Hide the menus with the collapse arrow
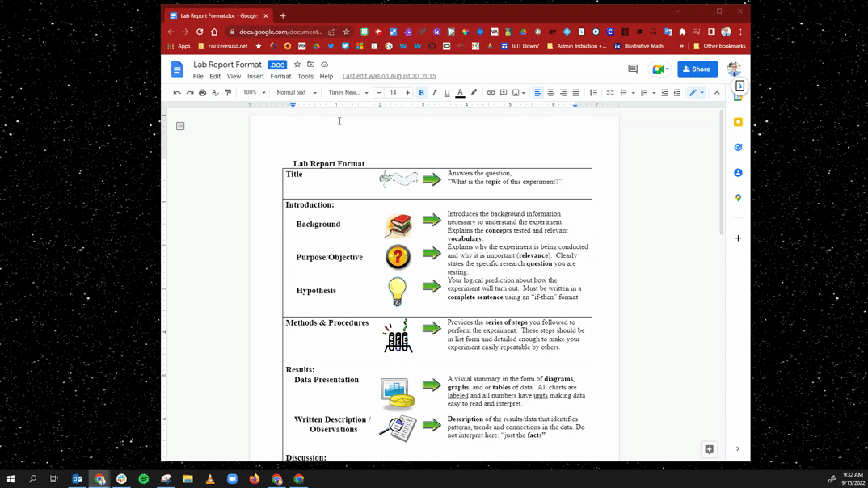 click(x=717, y=92)
